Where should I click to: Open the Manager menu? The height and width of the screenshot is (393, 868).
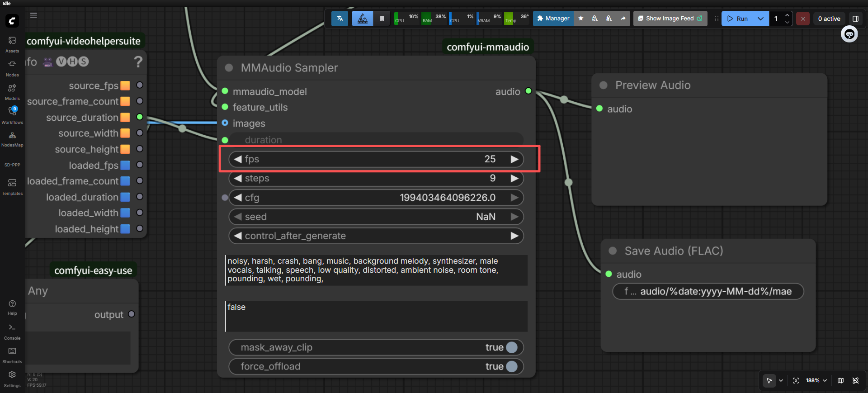coord(553,19)
